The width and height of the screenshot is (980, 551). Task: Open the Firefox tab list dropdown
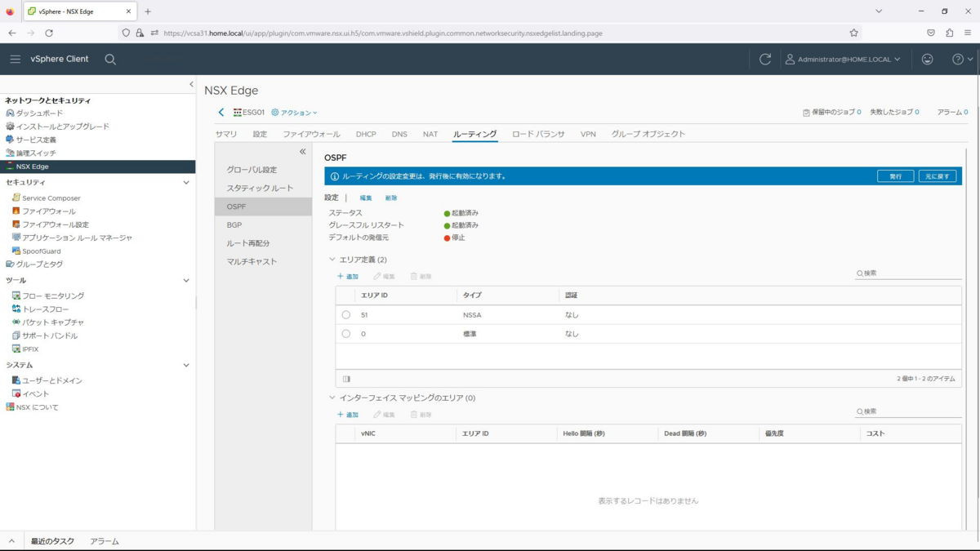879,11
